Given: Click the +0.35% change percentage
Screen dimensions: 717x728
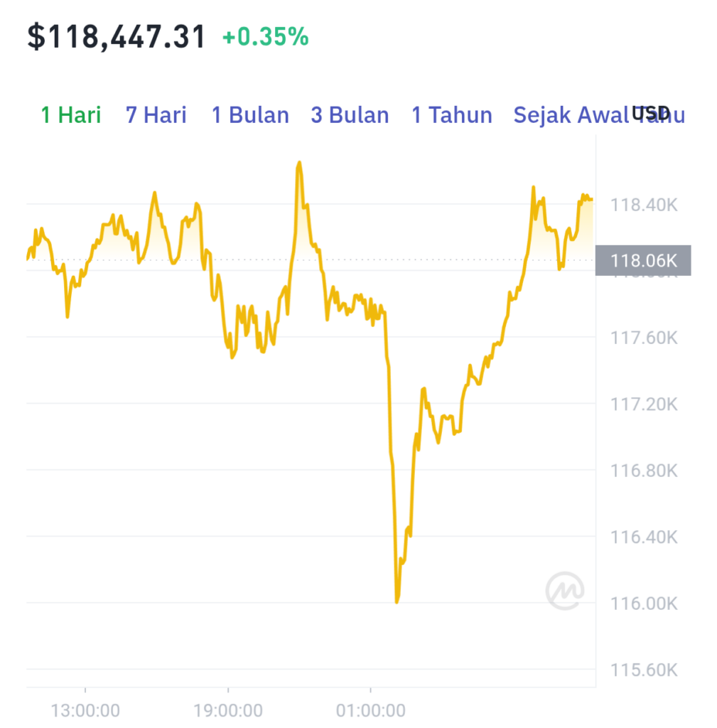Looking at the screenshot, I should (x=266, y=37).
